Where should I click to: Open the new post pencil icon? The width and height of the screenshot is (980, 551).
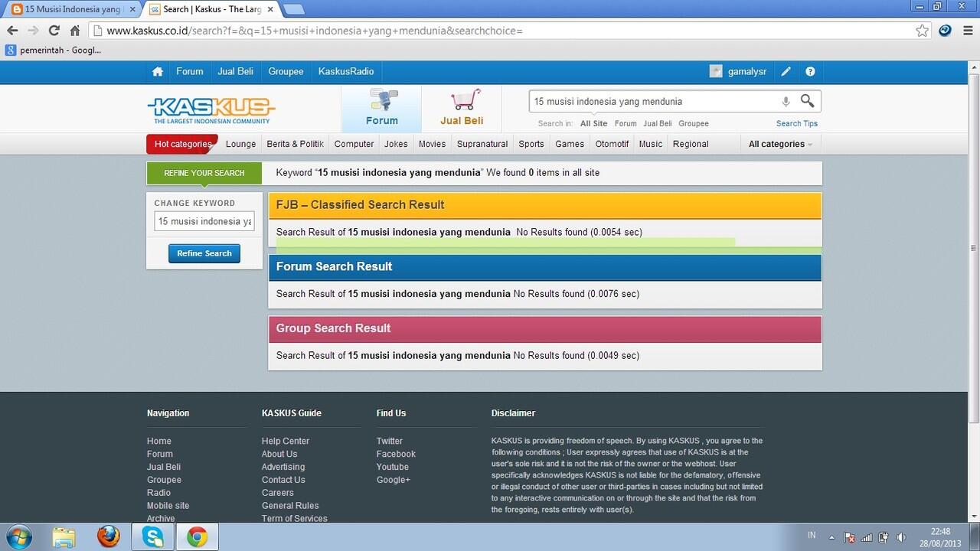click(x=786, y=71)
